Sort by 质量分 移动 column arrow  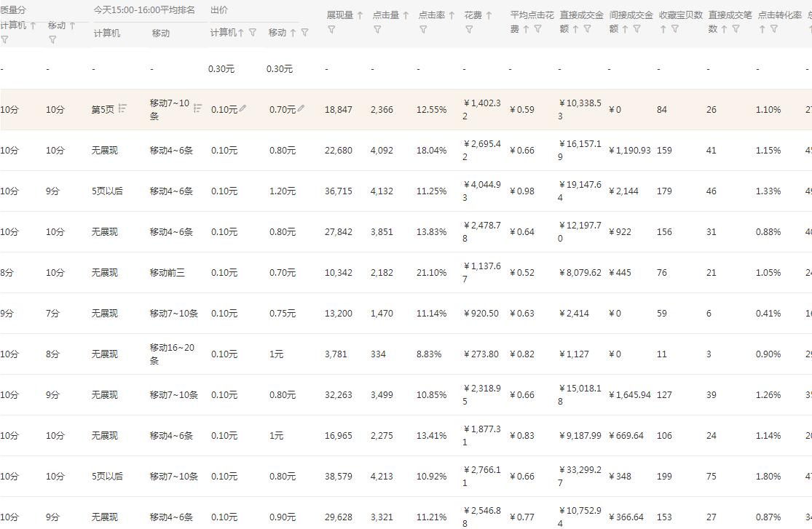coord(72,25)
